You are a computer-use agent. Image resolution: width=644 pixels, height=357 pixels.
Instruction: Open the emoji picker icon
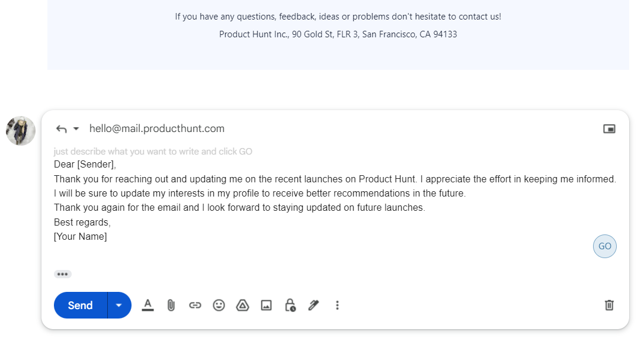pyautogui.click(x=219, y=305)
